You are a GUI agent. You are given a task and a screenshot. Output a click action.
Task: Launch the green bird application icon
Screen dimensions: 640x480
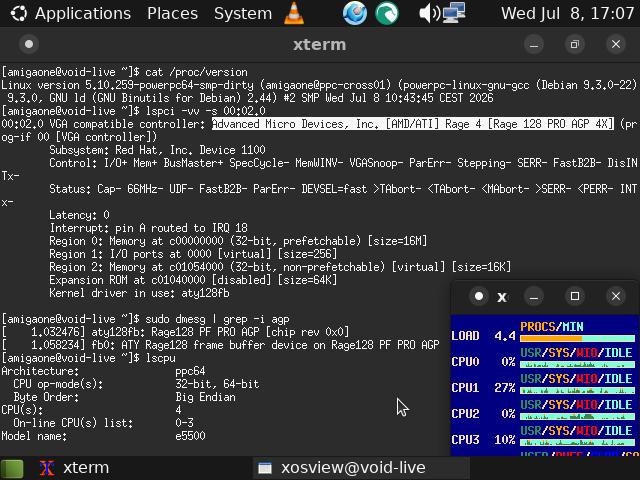(x=387, y=13)
